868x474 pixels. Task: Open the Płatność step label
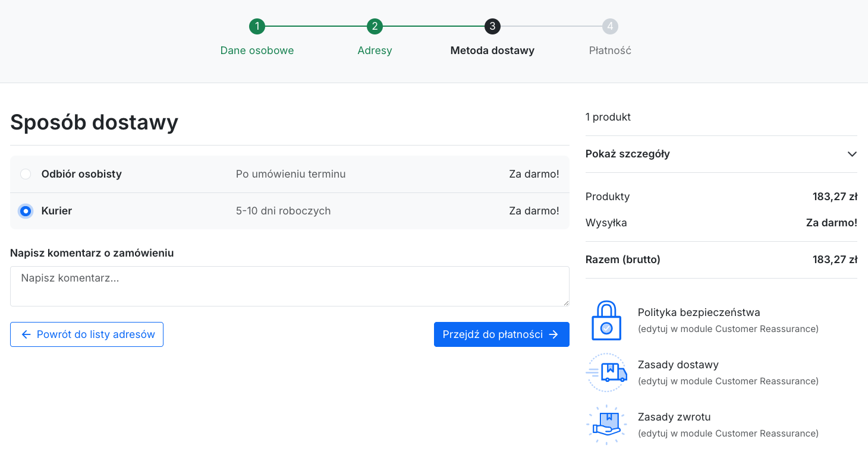(x=610, y=50)
